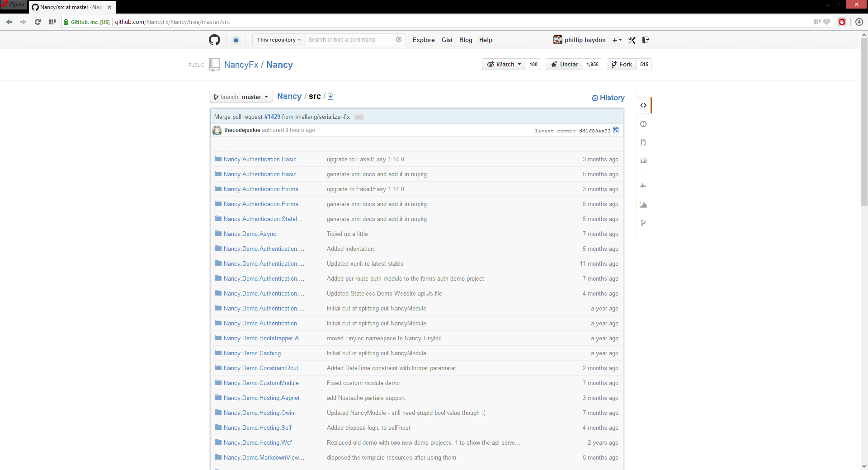Open the Nancy.Demo.Hosting.Wcf folder
Screen dimensions: 868x470
[258, 442]
